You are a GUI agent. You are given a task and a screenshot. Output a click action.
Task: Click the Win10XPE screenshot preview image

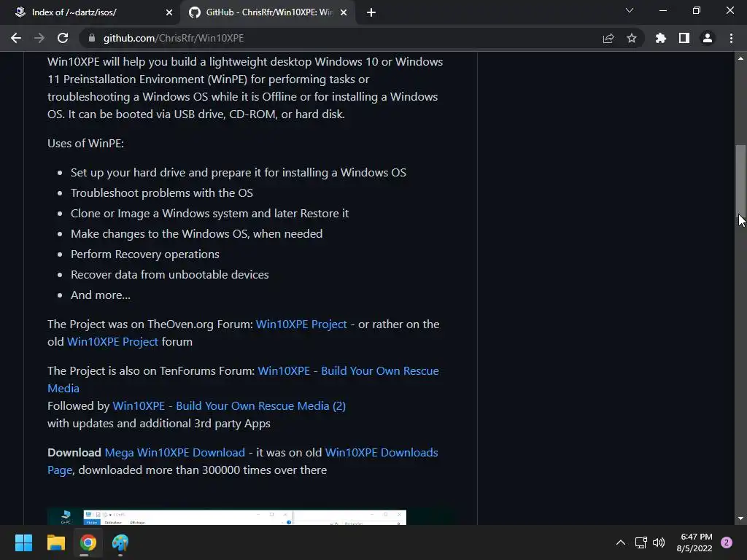(227, 517)
